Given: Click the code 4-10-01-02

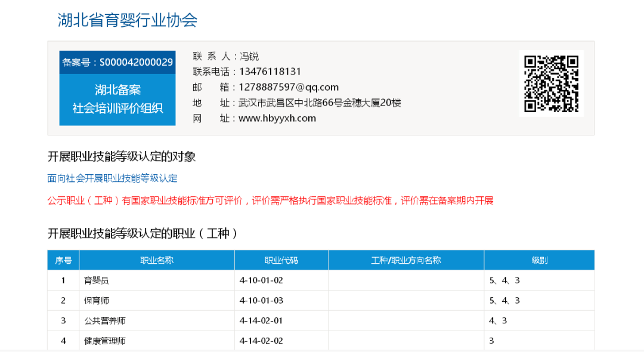Looking at the screenshot, I should click(261, 280).
